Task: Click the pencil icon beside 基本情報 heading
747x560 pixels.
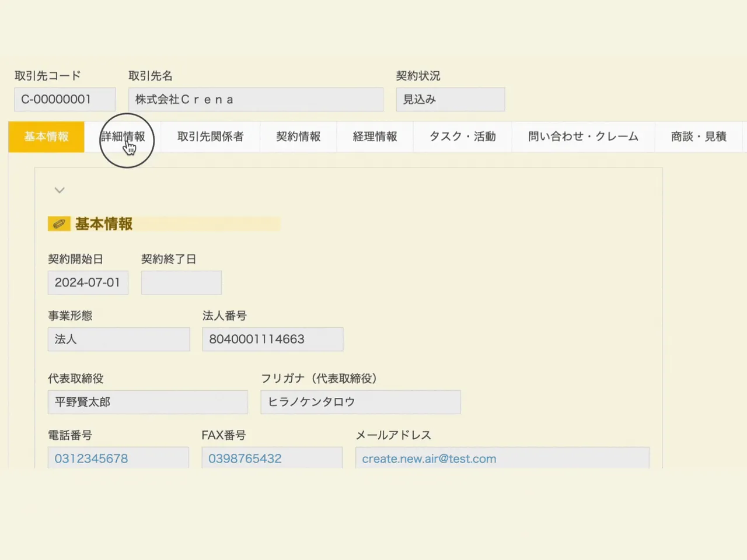Action: (x=59, y=224)
